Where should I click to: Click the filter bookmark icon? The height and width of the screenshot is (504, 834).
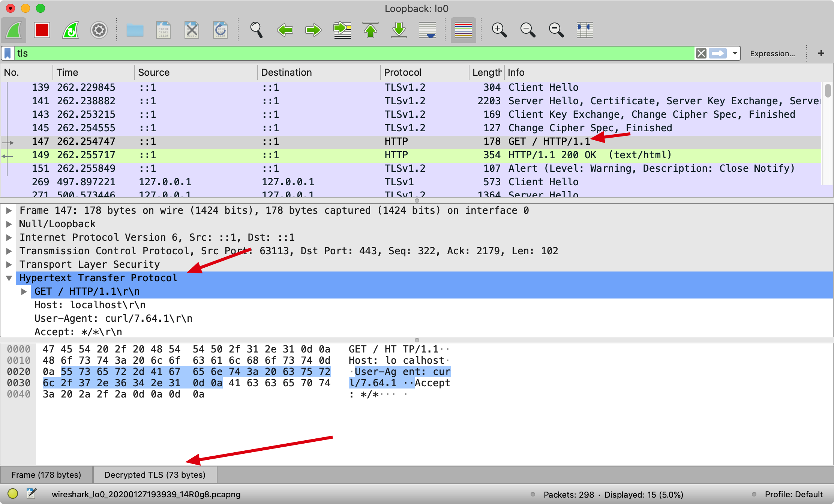point(8,53)
